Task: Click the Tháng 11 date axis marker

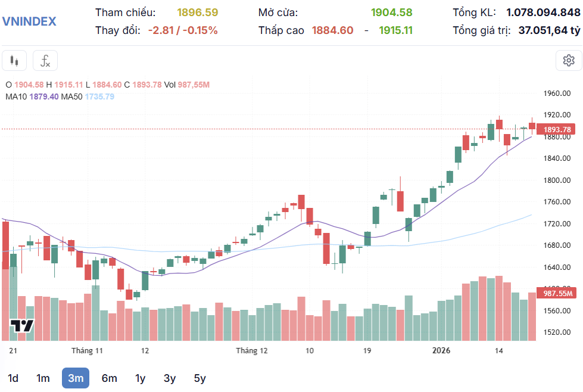Action: (87, 351)
